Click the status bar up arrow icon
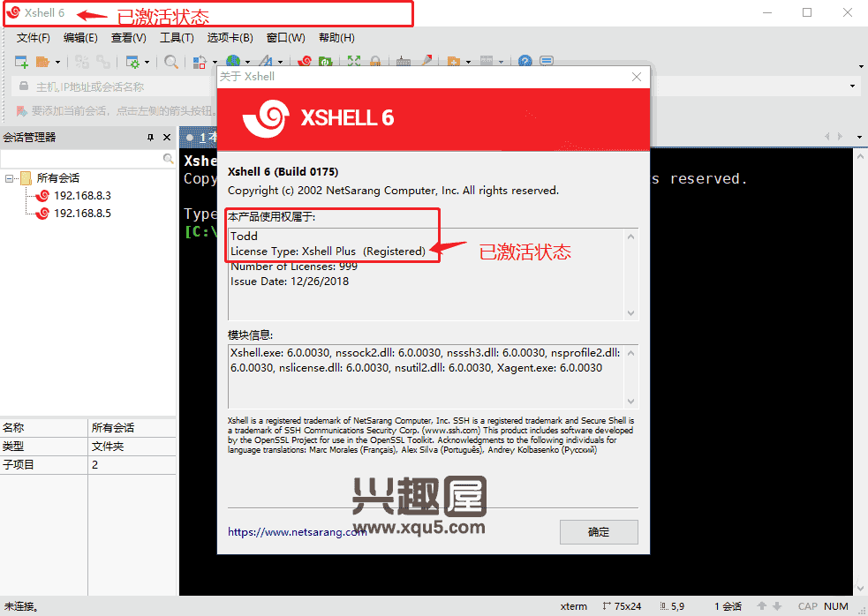The width and height of the screenshot is (868, 616). (762, 606)
